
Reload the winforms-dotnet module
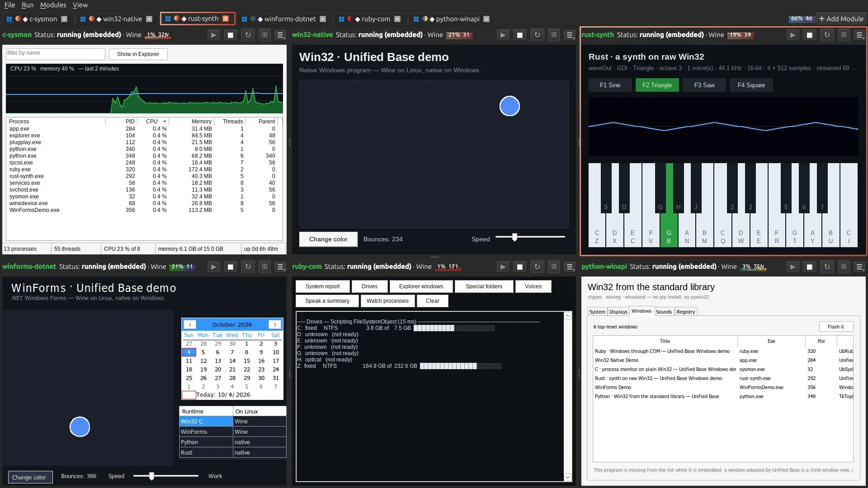247,267
